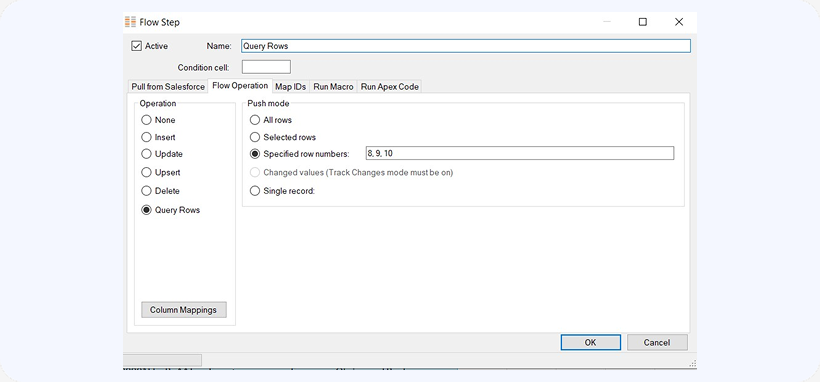Select Specified row numbers option

click(255, 154)
